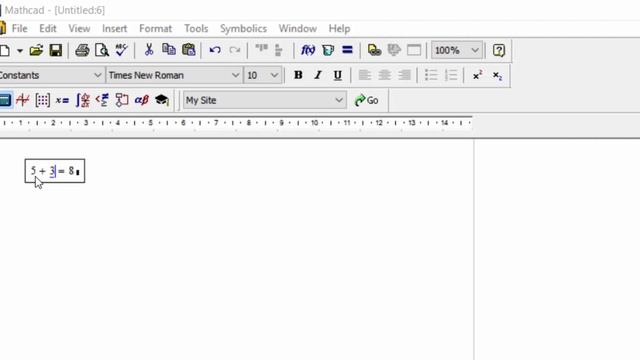Toggle the numbered list
Screen dimensions: 640x360
(x=451, y=75)
